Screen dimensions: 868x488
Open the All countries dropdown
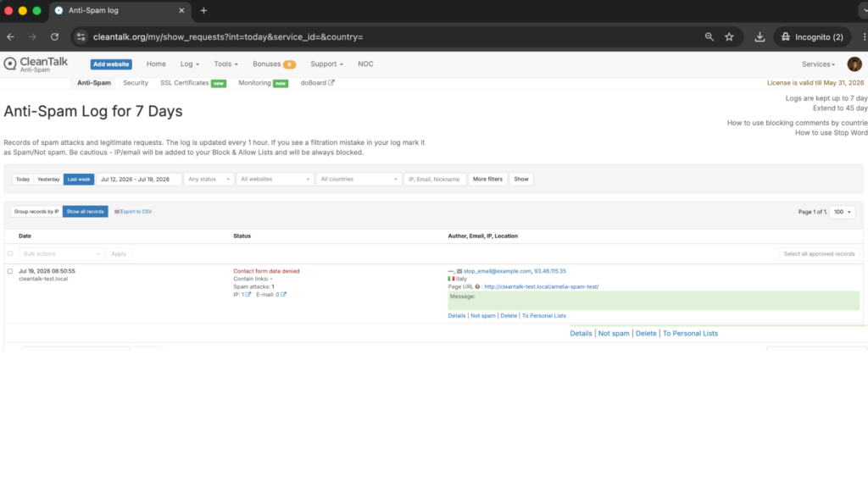tap(359, 180)
